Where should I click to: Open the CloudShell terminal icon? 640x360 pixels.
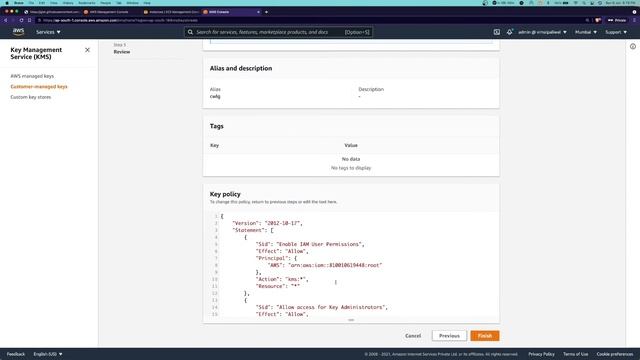[x=496, y=32]
